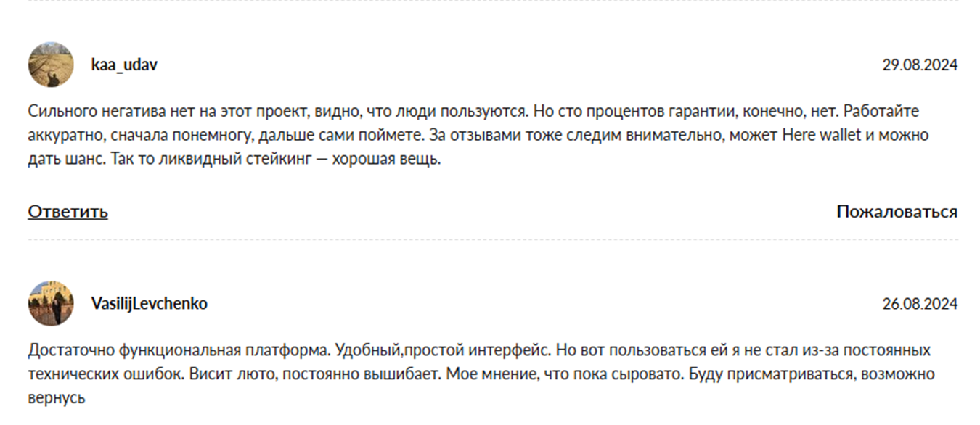Report kaa_udav's review with Пожаловаться
Viewport: 980px width, 425px height.
pyautogui.click(x=897, y=212)
